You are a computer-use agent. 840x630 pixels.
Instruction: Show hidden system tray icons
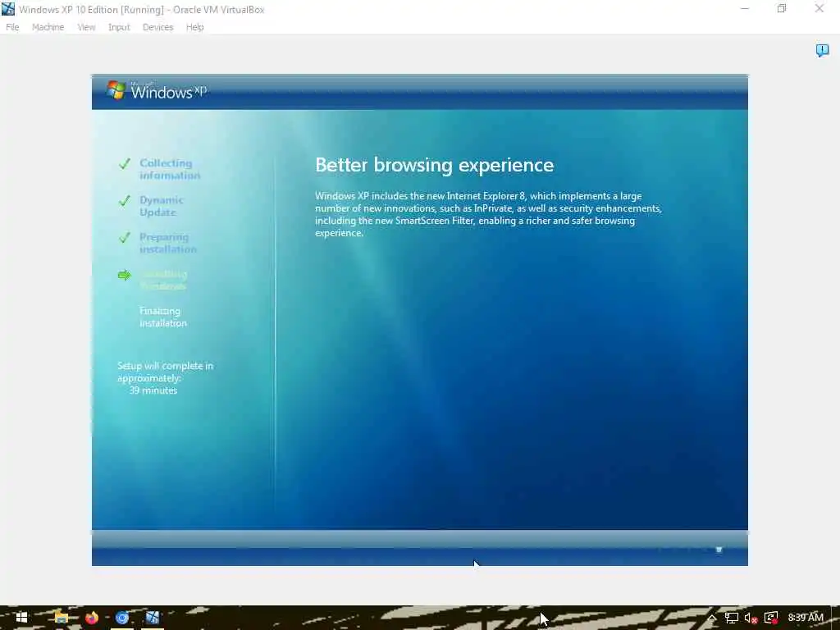click(711, 618)
